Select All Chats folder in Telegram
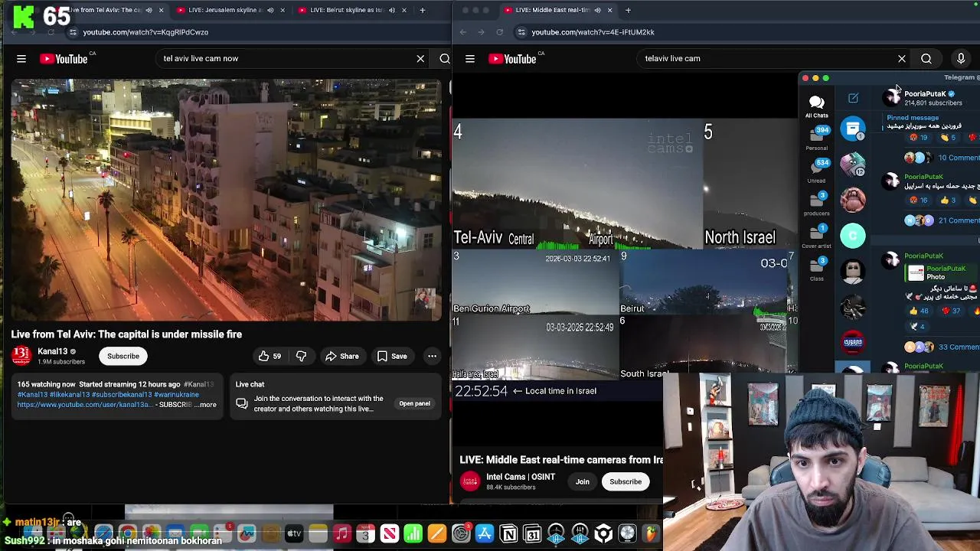Screen dimensions: 980x551 click(817, 106)
